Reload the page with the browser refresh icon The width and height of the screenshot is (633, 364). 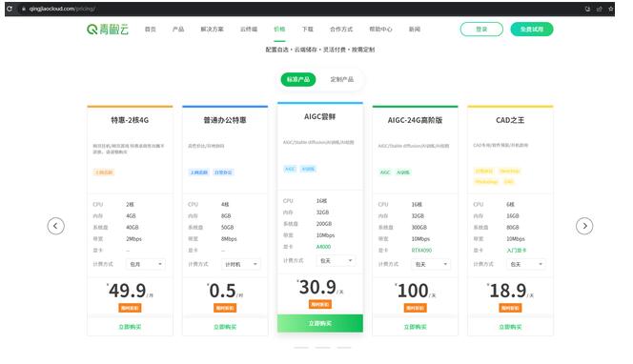10,9
